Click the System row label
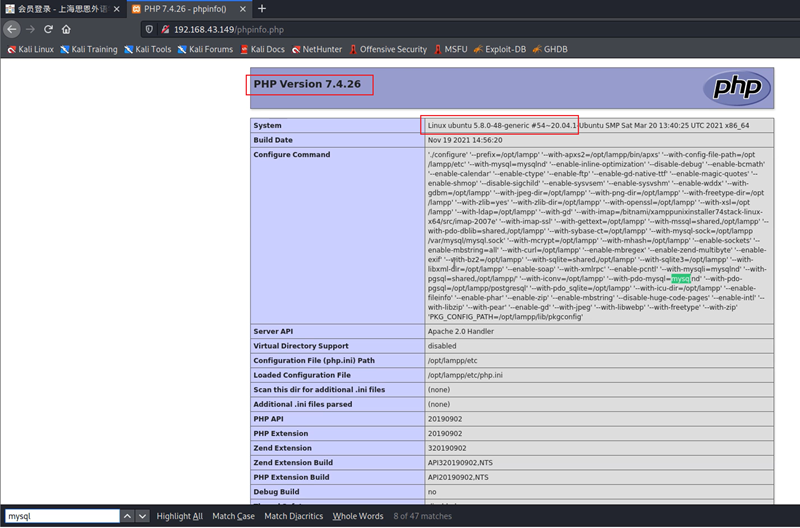Screen dimensions: 800x528 (267, 125)
